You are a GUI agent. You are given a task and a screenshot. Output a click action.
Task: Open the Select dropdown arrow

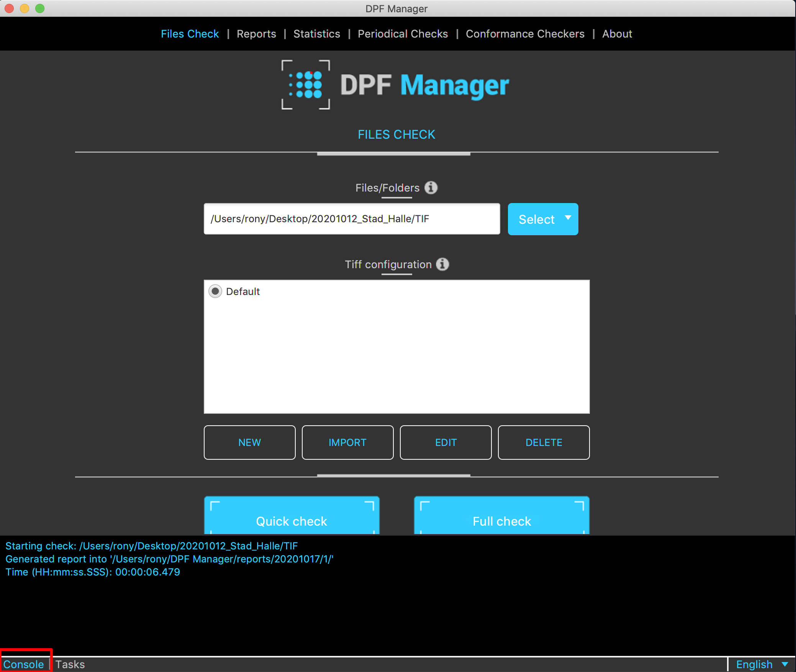(x=568, y=218)
